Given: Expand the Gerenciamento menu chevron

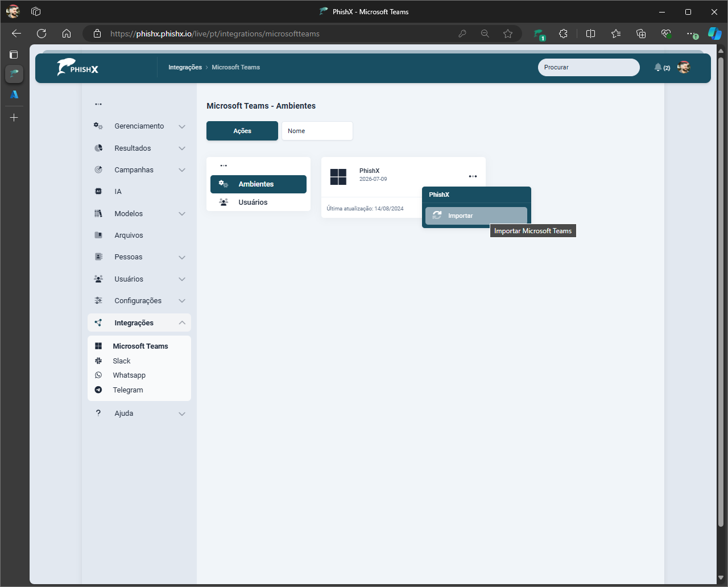Looking at the screenshot, I should 182,126.
